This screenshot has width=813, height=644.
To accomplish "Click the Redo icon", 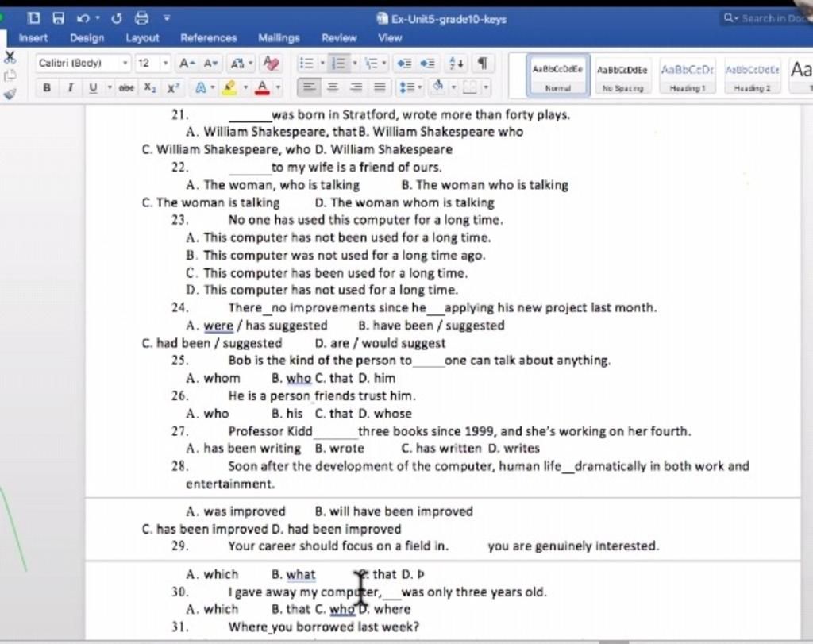I will (x=116, y=19).
